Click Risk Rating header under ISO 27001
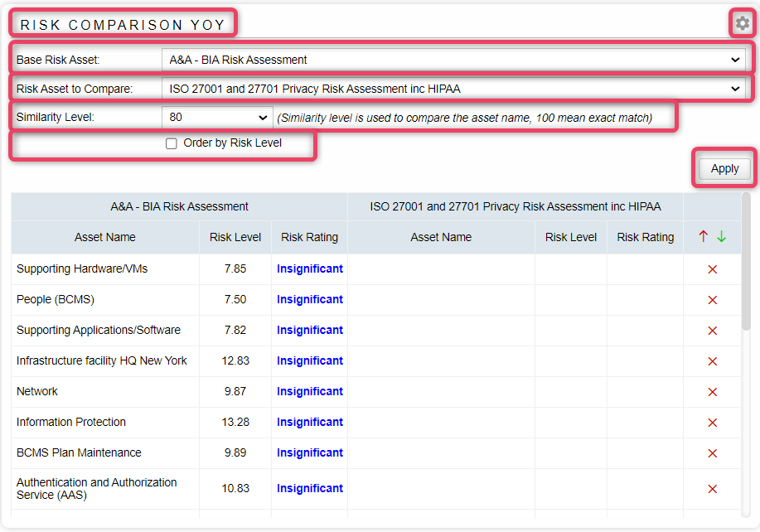This screenshot has height=532, width=760. (x=645, y=238)
